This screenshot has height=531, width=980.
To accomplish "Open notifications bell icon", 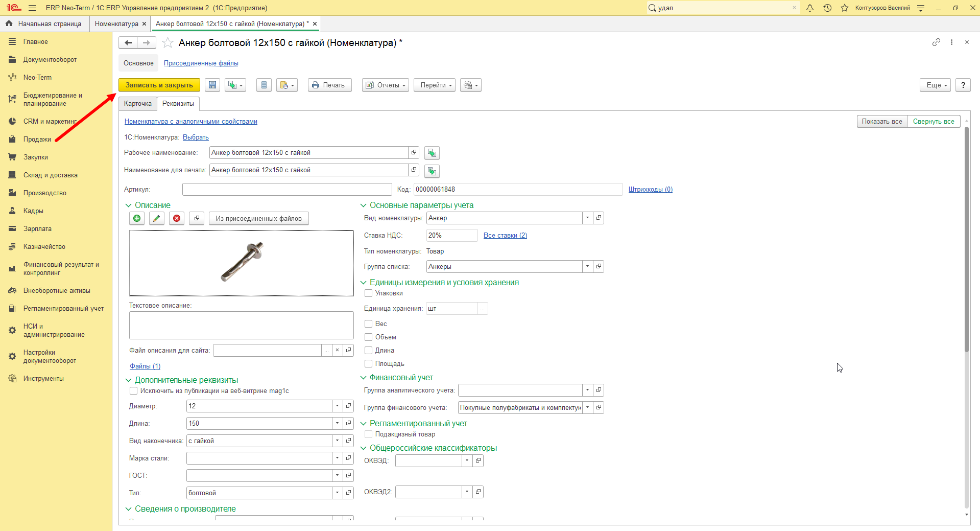I will (810, 8).
